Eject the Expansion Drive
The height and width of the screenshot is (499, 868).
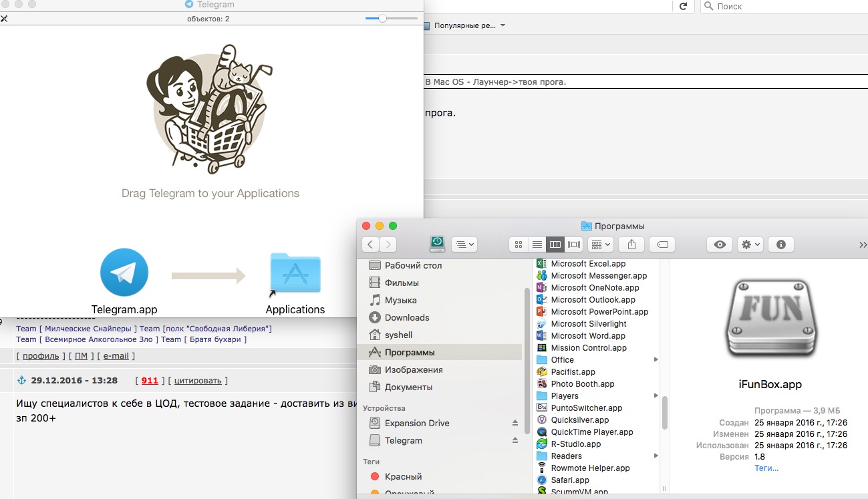pos(515,423)
